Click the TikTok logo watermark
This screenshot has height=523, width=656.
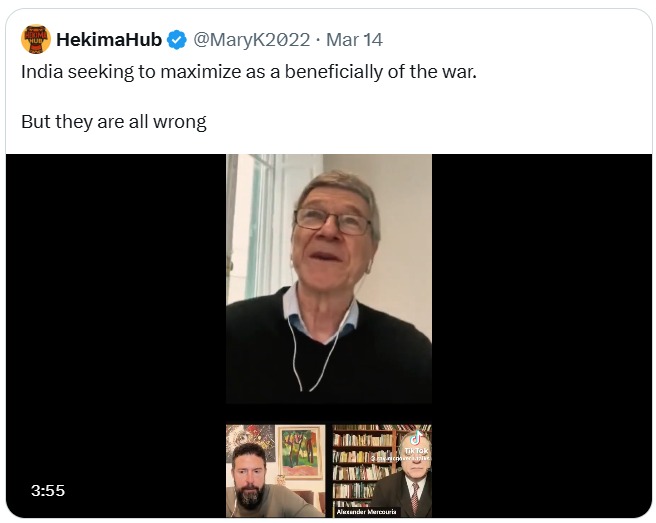coord(414,439)
